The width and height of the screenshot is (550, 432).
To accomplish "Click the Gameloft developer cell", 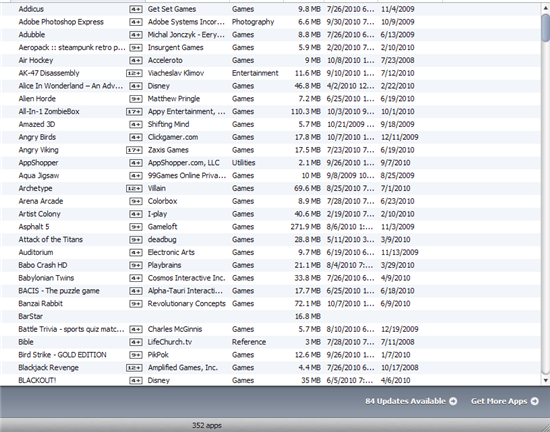I will [x=162, y=227].
